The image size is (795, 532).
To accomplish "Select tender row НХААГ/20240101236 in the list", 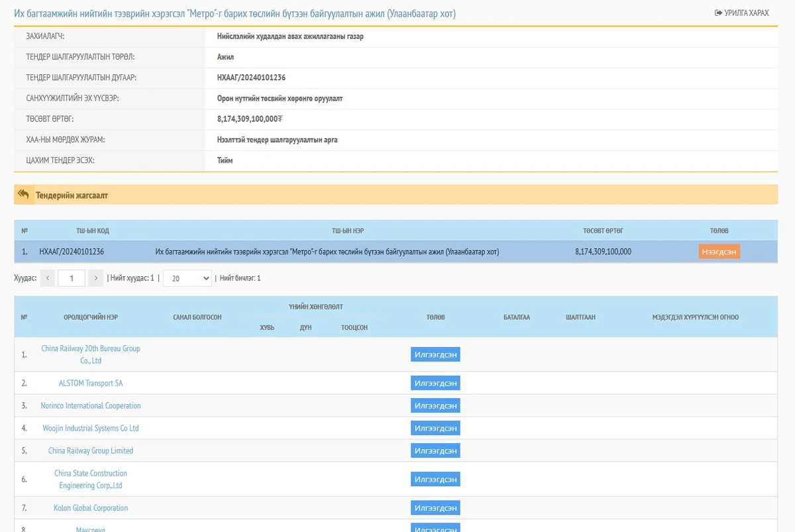I will click(x=72, y=252).
